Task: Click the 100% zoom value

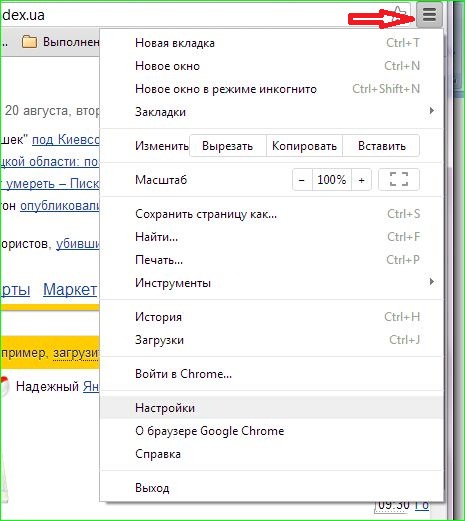Action: coord(332,180)
